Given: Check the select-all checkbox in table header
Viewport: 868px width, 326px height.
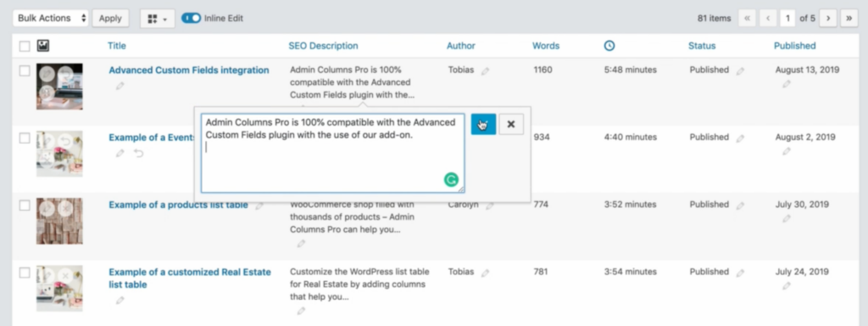Looking at the screenshot, I should (25, 47).
